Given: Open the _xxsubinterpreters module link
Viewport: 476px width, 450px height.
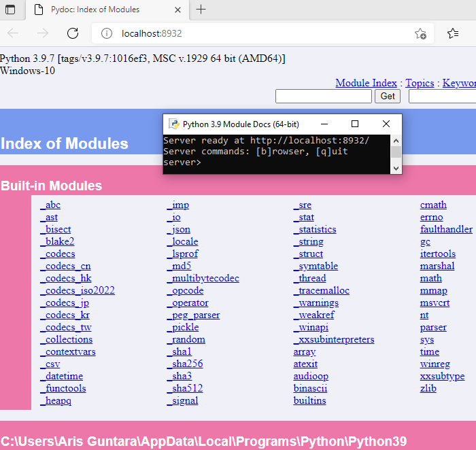Looking at the screenshot, I should (334, 339).
